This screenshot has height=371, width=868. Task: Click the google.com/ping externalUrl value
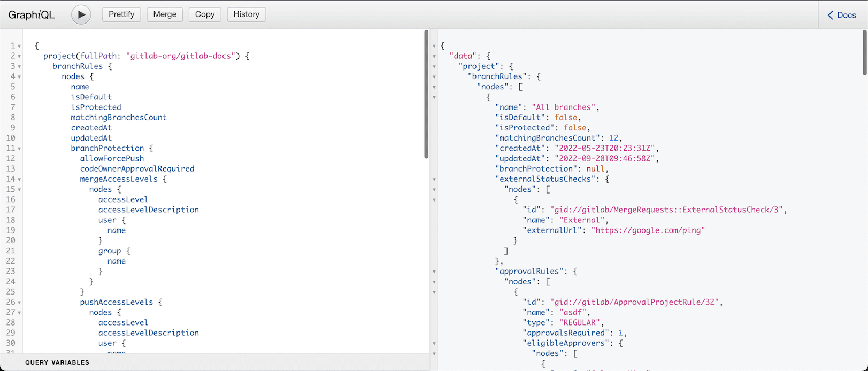pos(648,230)
